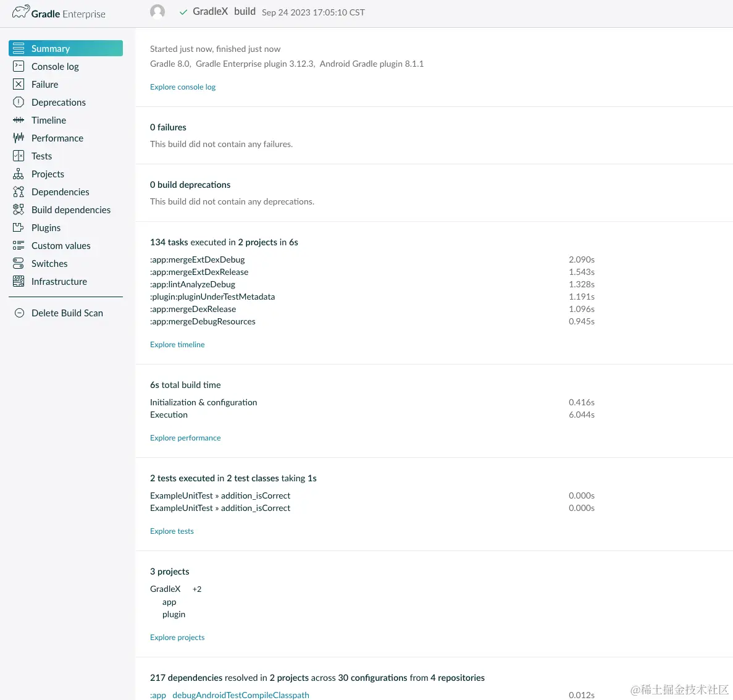Open the Dependencies section
This screenshot has width=733, height=700.
pos(60,192)
